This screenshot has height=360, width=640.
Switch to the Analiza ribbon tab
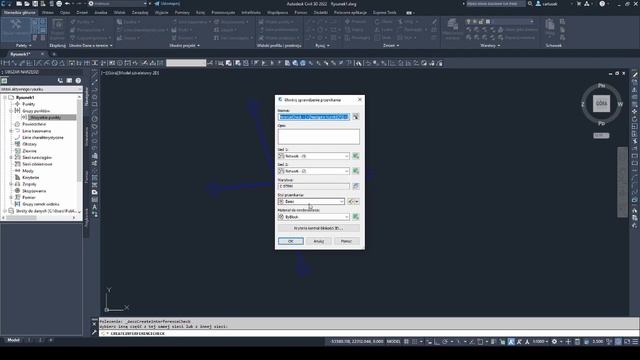click(101, 13)
